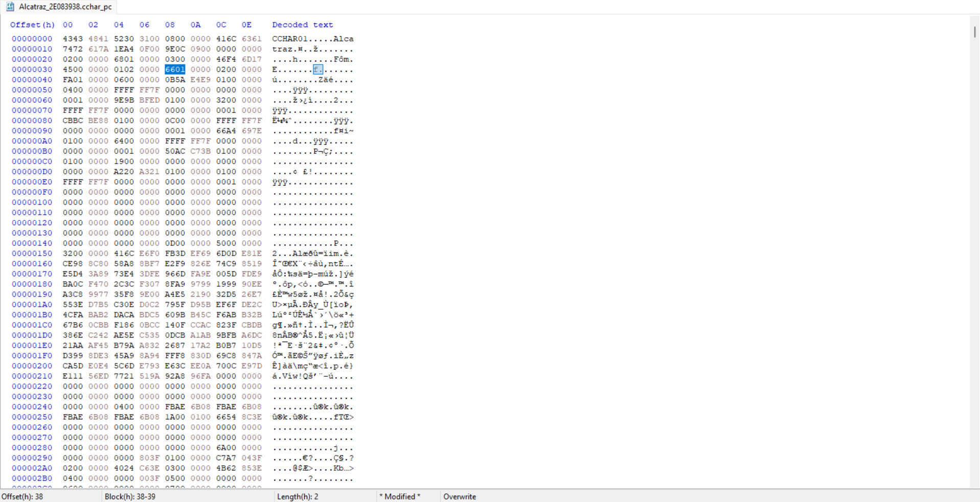Toggle the Overwrite mode indicator in status bar
The image size is (980, 502).
point(459,496)
